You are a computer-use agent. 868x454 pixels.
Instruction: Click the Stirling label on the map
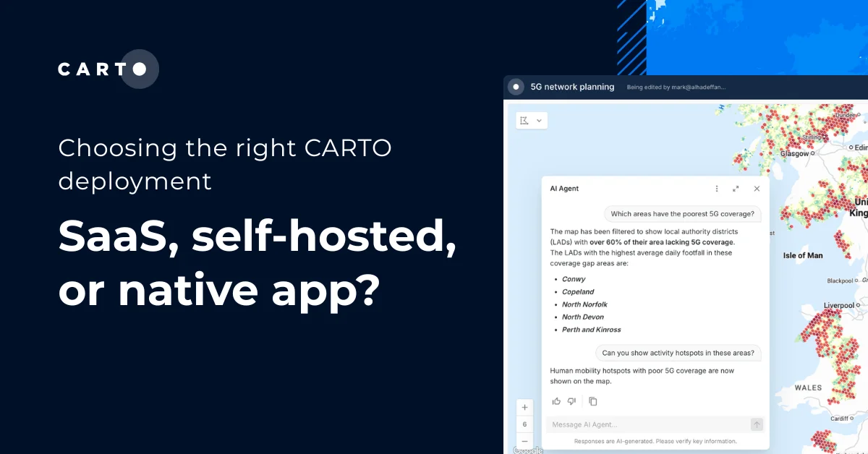click(x=812, y=137)
